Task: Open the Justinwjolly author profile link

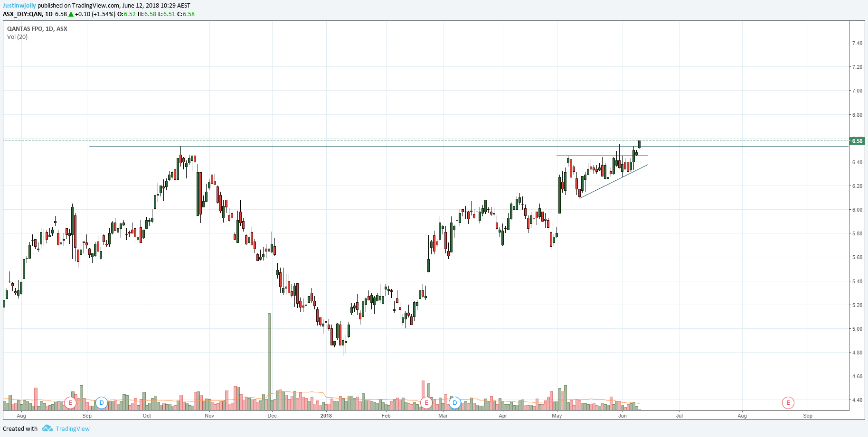Action: (x=19, y=6)
